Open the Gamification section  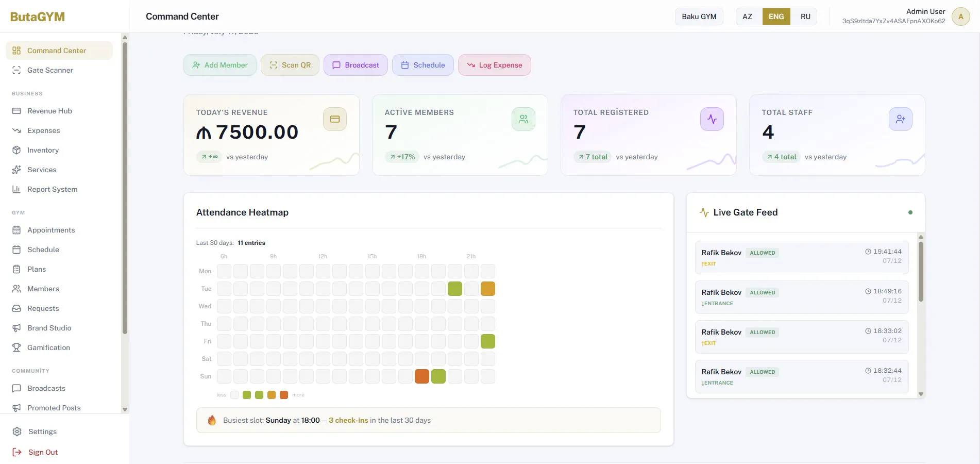(59, 347)
